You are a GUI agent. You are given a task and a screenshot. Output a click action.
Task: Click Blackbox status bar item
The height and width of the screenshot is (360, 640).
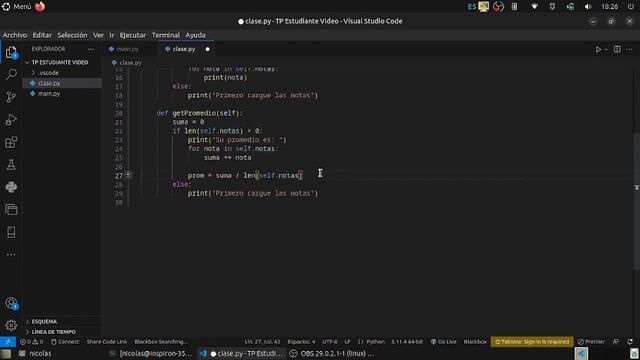click(475, 342)
